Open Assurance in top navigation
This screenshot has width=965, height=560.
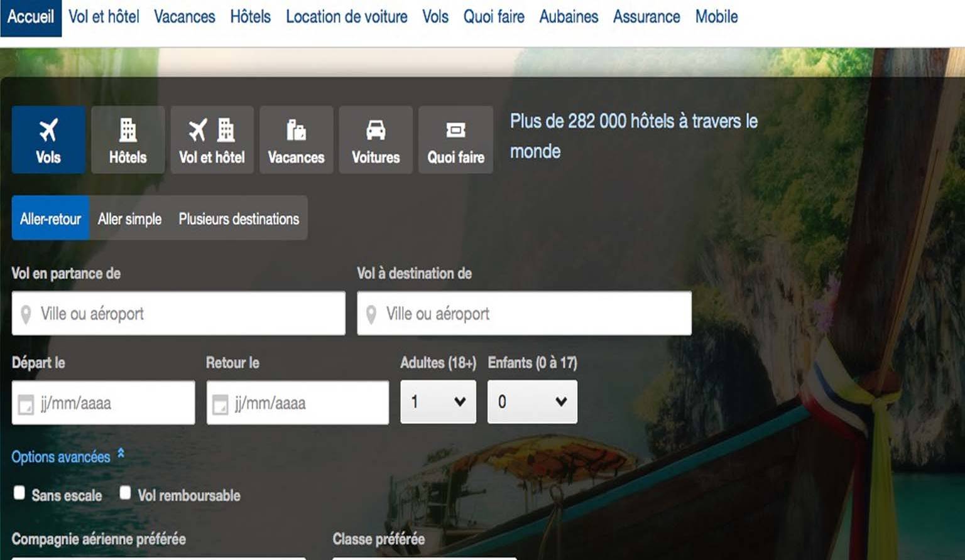click(x=646, y=17)
